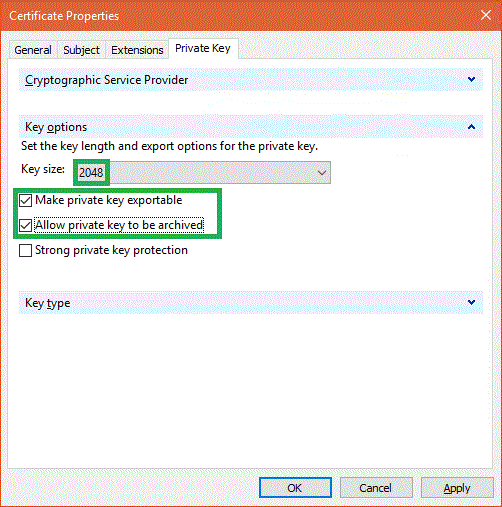Enable Strong private key protection
The width and height of the screenshot is (502, 507).
click(x=26, y=250)
